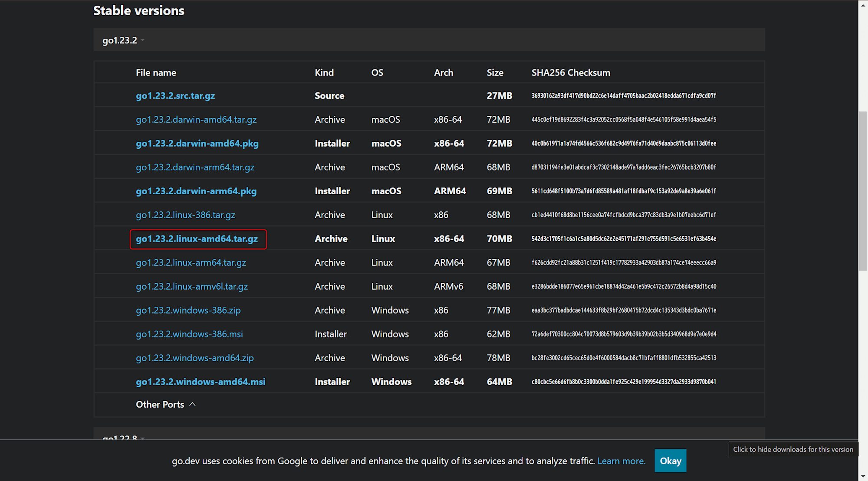868x481 pixels.
Task: Click the Source kind cell
Action: click(329, 96)
